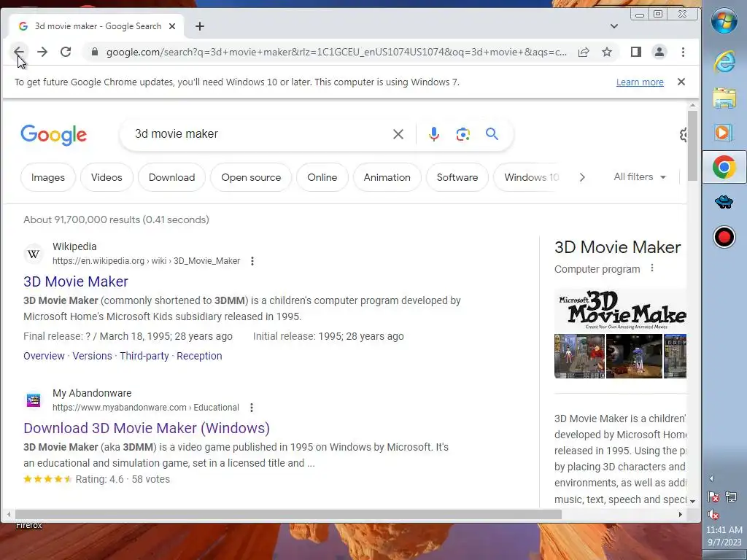Bookmark this page with the star icon
The width and height of the screenshot is (747, 560).
[607, 52]
